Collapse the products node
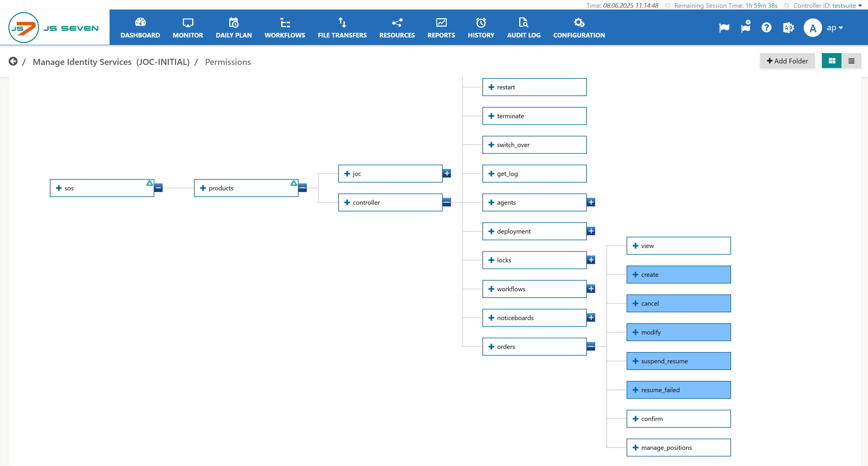Viewport: 868px width, 466px height. (x=303, y=188)
